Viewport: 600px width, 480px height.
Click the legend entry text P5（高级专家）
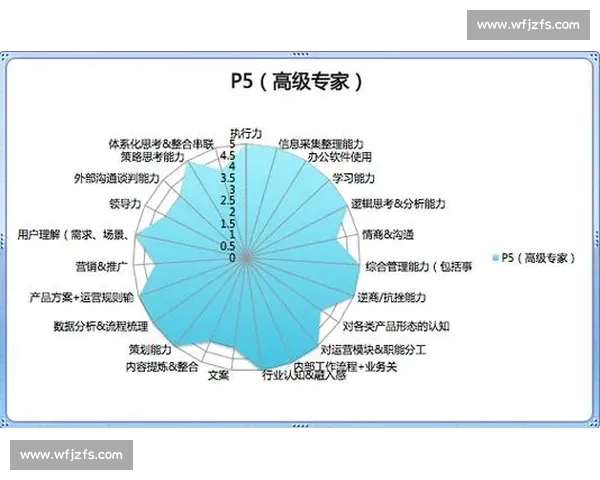click(x=539, y=258)
